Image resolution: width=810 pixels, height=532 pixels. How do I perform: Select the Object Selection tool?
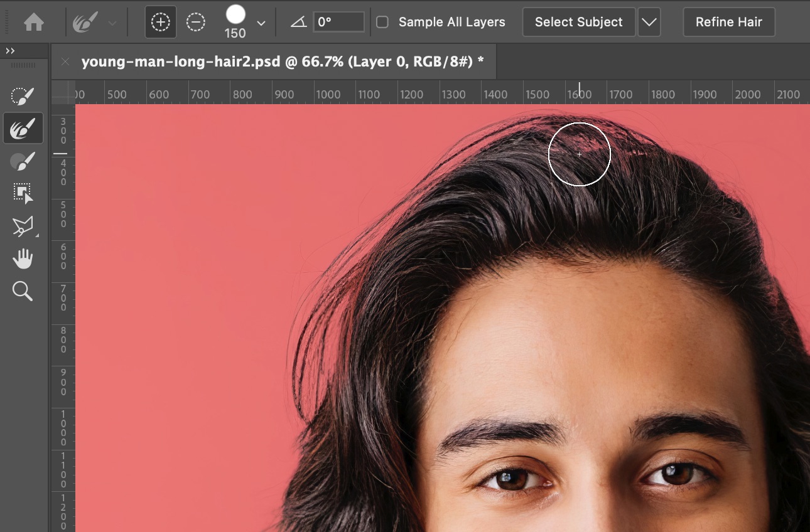point(23,193)
